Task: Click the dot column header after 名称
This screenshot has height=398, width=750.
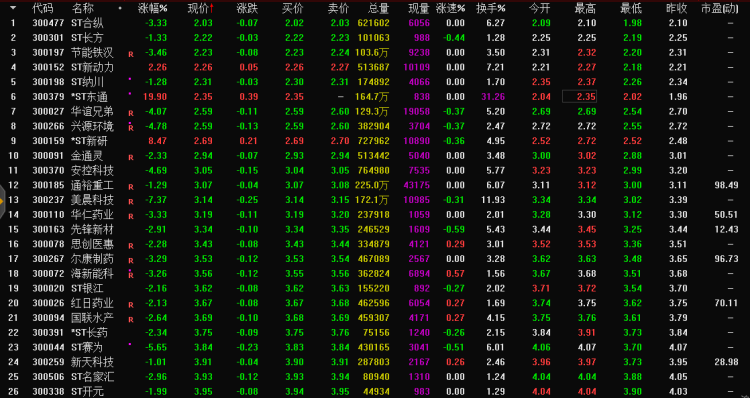Action: pyautogui.click(x=120, y=8)
